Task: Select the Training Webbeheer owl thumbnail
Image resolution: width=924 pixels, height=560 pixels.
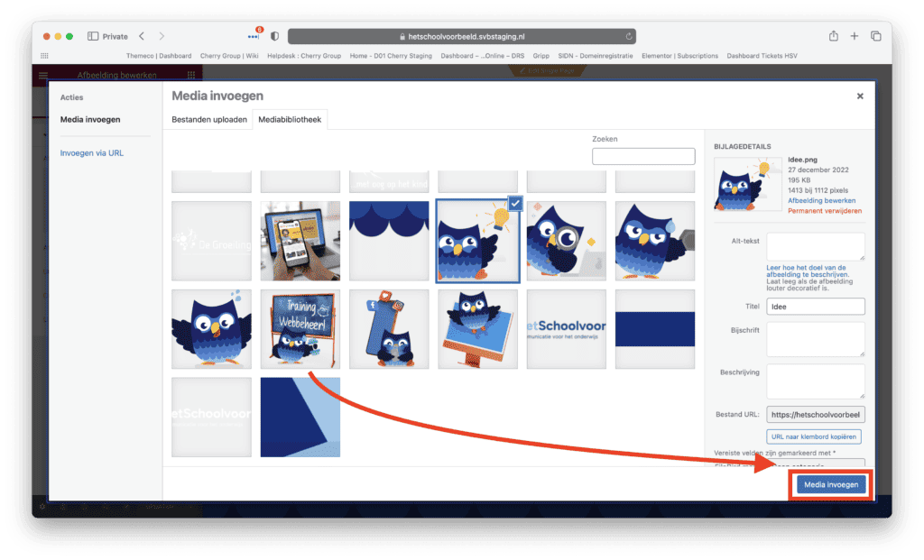Action: [300, 329]
